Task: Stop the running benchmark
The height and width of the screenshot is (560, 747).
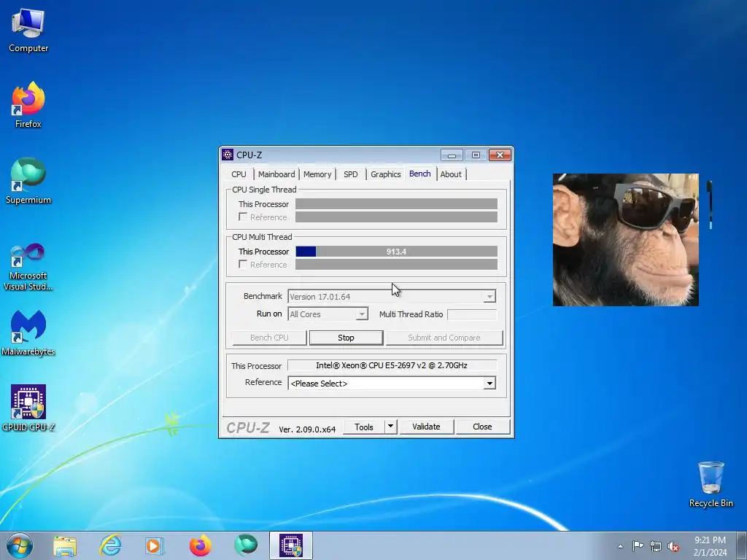Action: coord(346,338)
